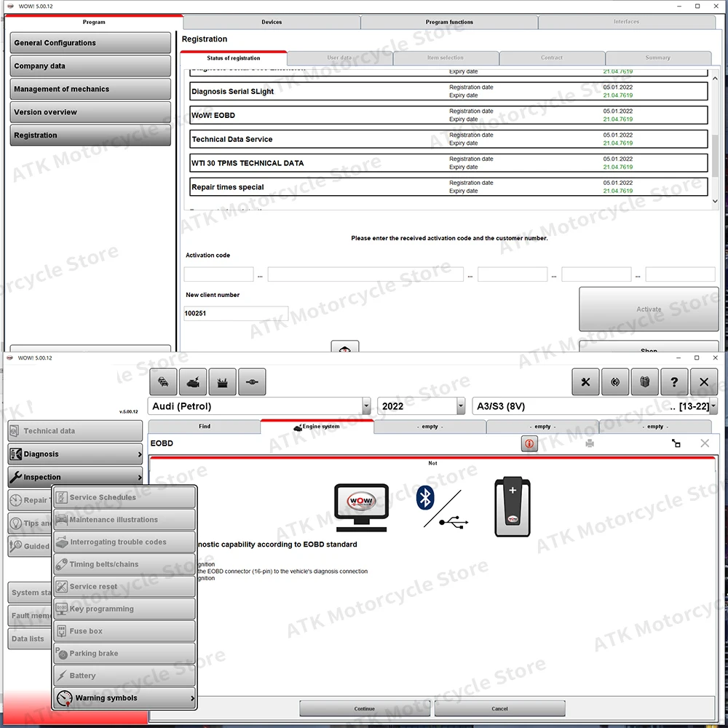Open Timing belts/chains entry
The width and height of the screenshot is (728, 728).
(124, 564)
